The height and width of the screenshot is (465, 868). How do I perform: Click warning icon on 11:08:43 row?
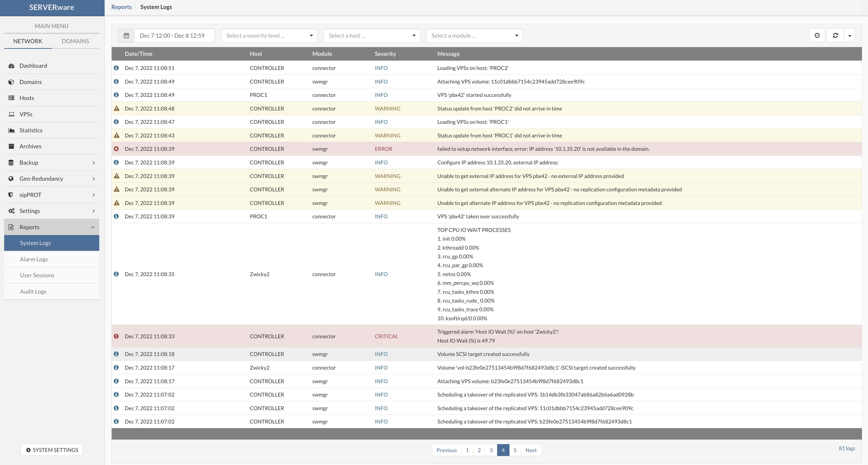(x=117, y=135)
